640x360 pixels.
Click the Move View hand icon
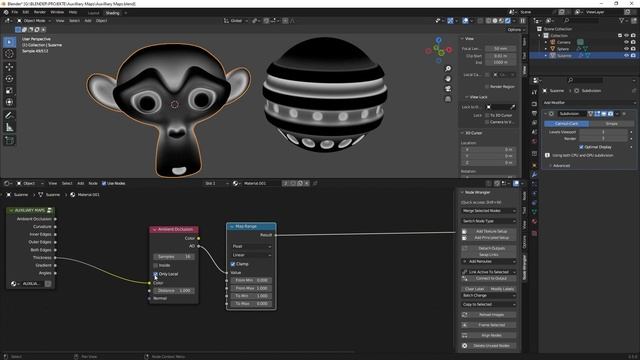click(x=448, y=79)
